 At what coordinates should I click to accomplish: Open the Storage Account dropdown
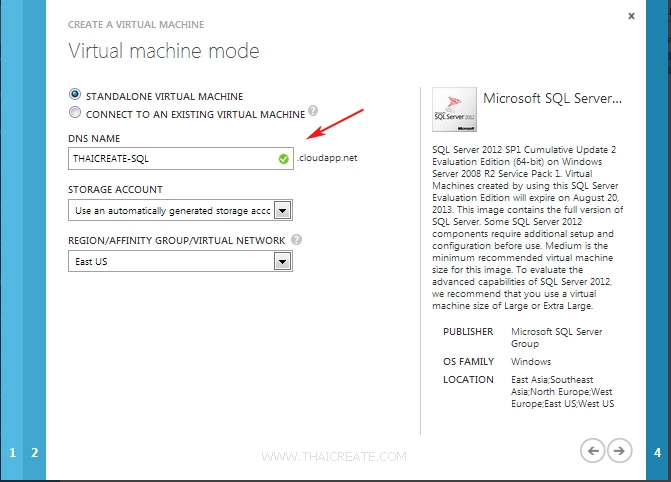coord(180,210)
